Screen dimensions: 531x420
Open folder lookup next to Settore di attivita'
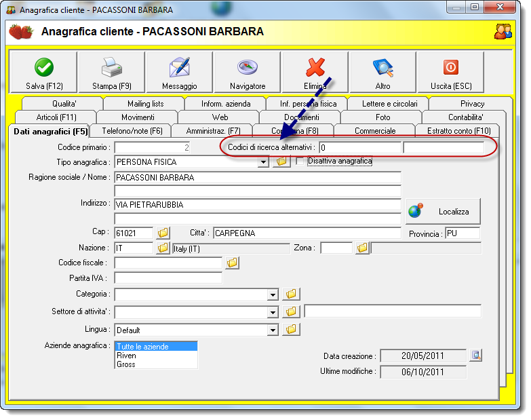291,311
